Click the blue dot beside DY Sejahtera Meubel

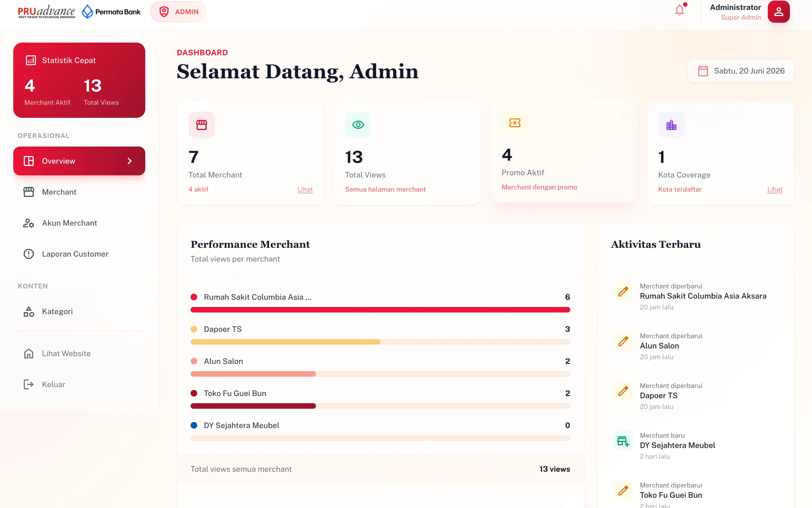click(x=194, y=425)
